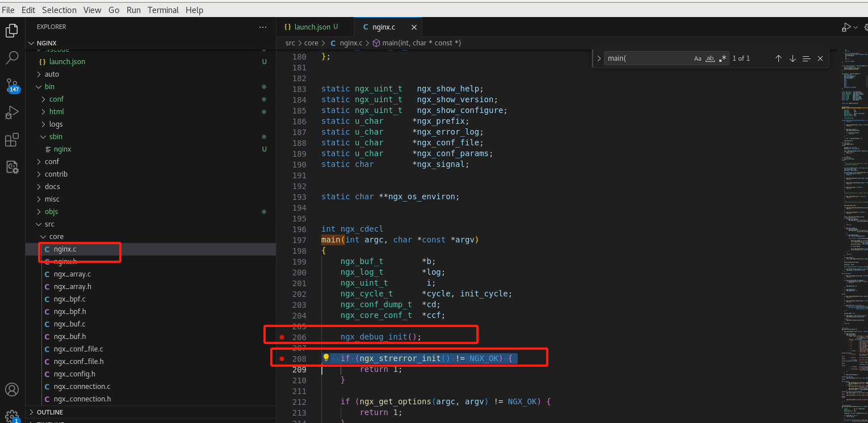
Task: Open ngx_connection.c in explorer
Action: coord(150,386)
